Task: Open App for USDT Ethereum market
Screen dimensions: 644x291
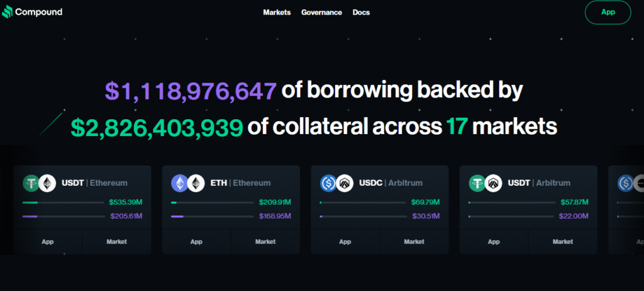Action: click(48, 242)
